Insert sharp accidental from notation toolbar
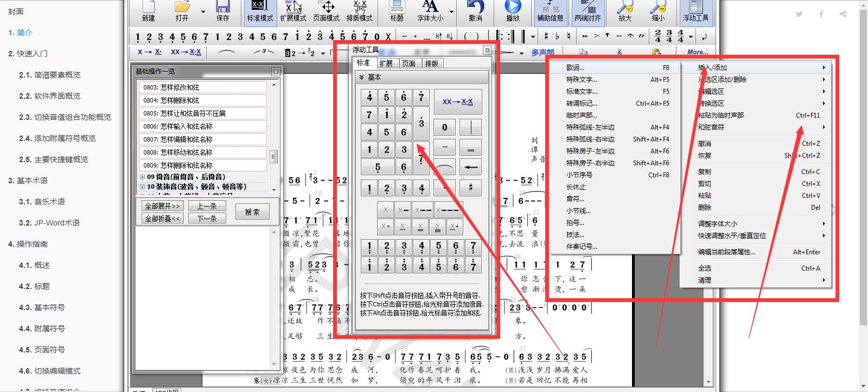868x392 pixels. (x=546, y=36)
